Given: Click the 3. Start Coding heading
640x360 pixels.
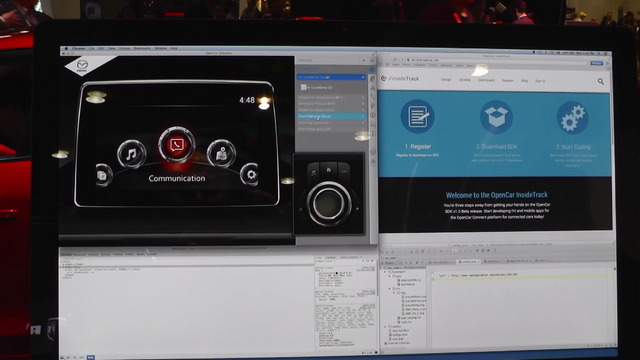Looking at the screenshot, I should click(x=573, y=147).
